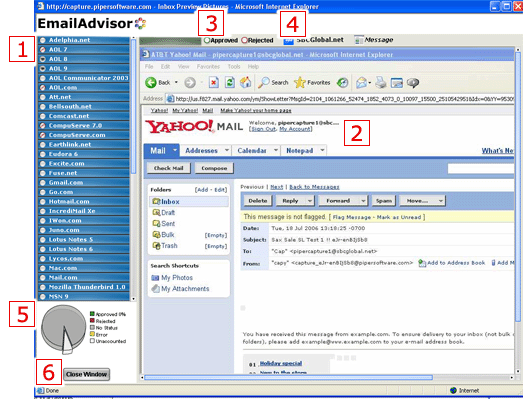Click the Spam button

pos(384,201)
